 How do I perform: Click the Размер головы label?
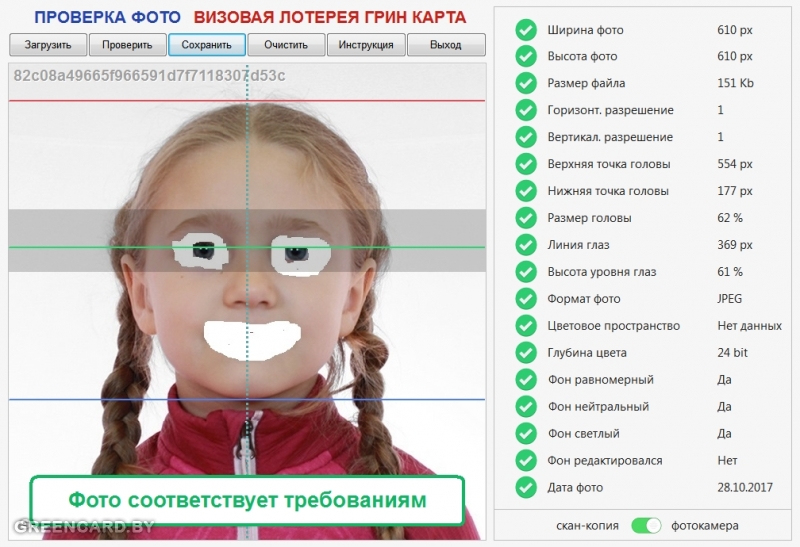point(589,218)
